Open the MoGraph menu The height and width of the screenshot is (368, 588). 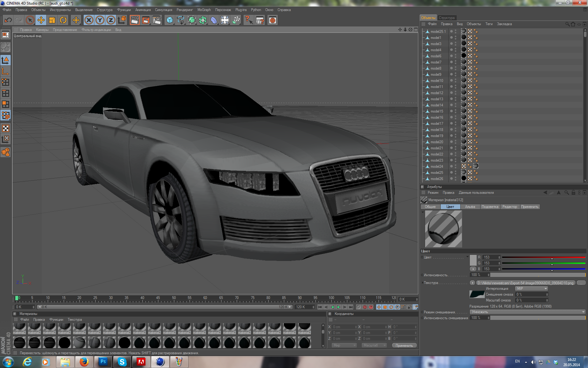coord(204,10)
